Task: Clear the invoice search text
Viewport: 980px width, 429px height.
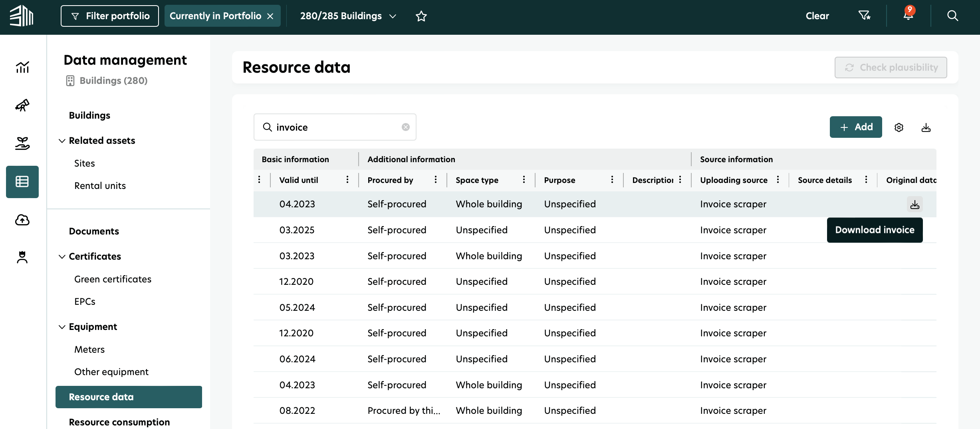Action: 405,127
